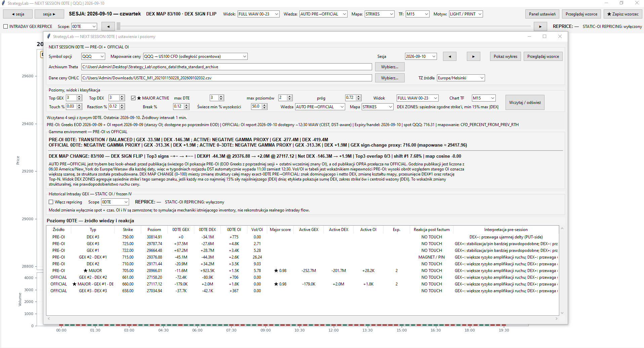Viewport: 644px width, 348px height.
Task: Adjust the Break % spinner arrows
Action: point(187,107)
